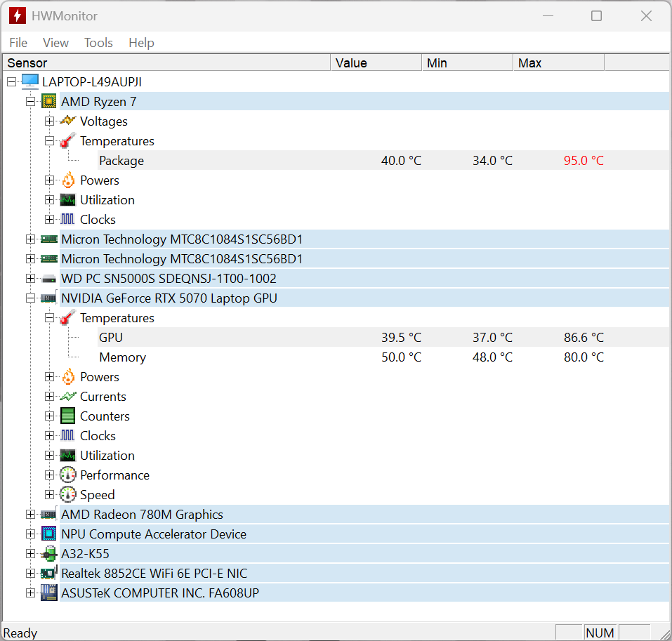This screenshot has width=672, height=641.
Task: Click the WD PC SN5000S drive icon
Action: click(49, 279)
